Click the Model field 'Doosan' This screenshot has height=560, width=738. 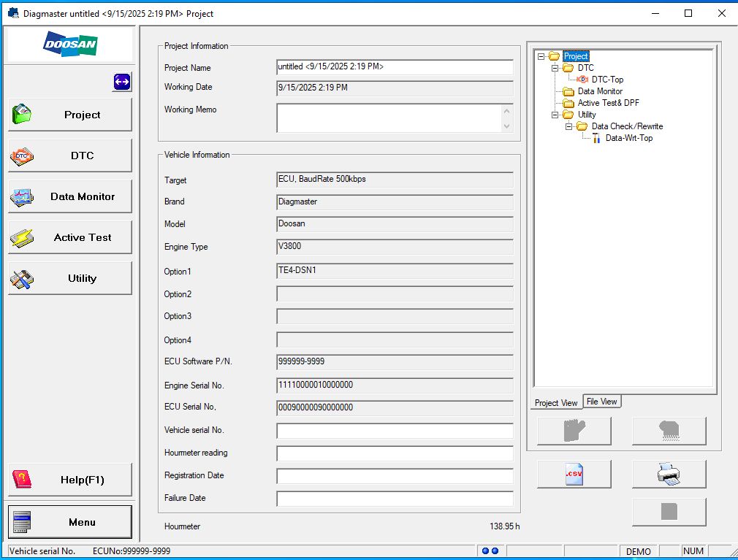pyautogui.click(x=395, y=224)
